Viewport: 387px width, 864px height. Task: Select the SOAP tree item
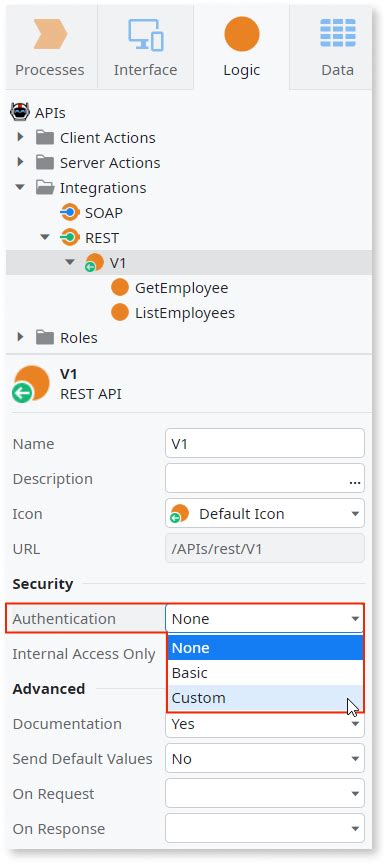103,213
